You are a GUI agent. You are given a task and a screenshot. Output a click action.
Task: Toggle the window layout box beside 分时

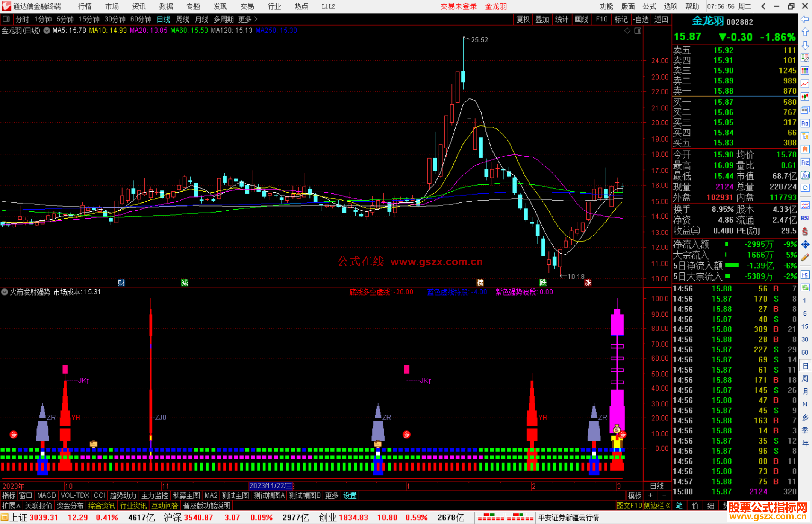click(x=6, y=19)
